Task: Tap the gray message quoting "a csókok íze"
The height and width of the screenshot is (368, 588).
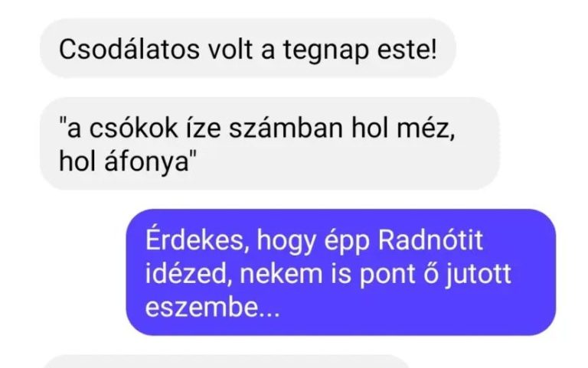Action: click(270, 144)
